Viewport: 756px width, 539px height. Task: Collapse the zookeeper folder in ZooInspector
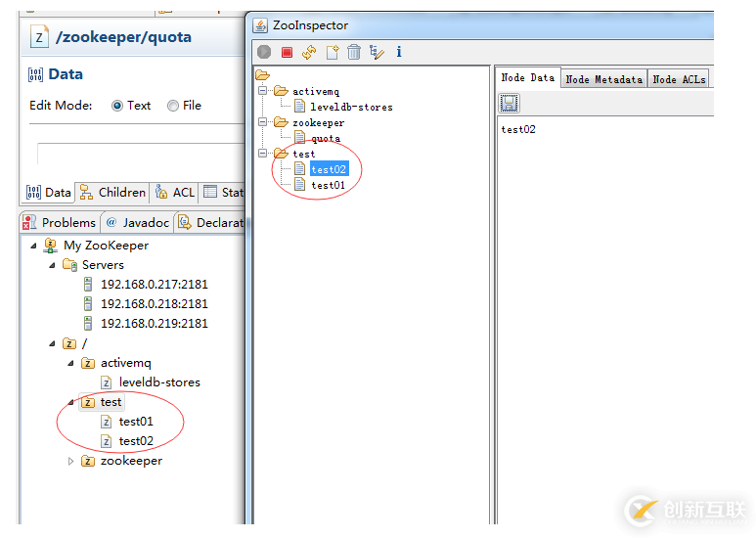point(262,121)
